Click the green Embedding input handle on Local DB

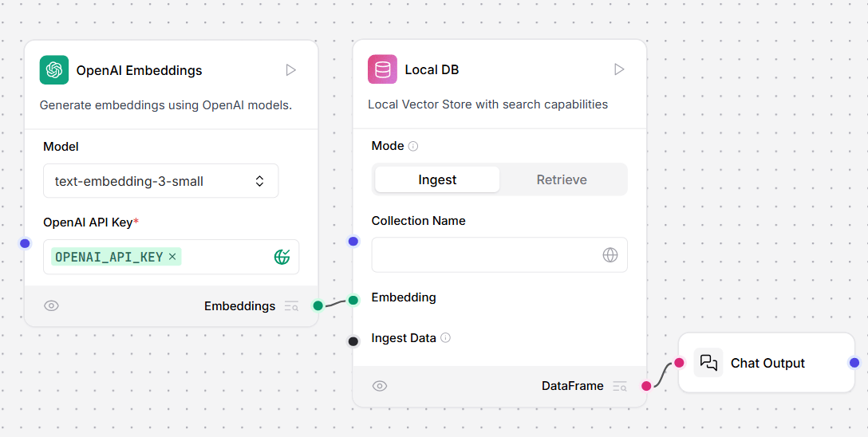pyautogui.click(x=353, y=301)
